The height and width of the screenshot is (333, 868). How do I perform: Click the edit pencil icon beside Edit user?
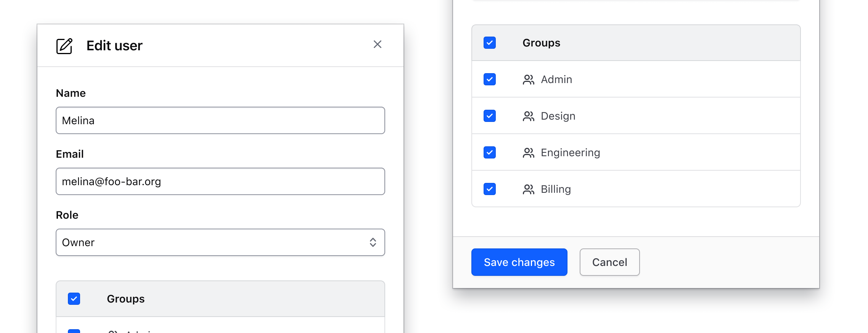point(64,46)
